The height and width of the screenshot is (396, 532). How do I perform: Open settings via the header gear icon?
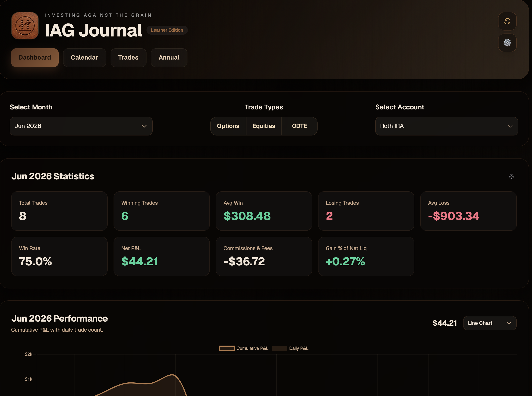507,43
